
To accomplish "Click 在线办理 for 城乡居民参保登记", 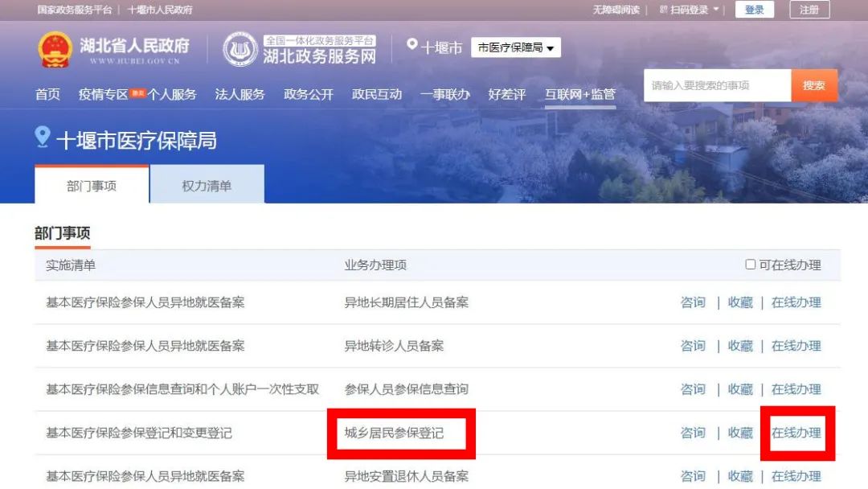I will (796, 433).
